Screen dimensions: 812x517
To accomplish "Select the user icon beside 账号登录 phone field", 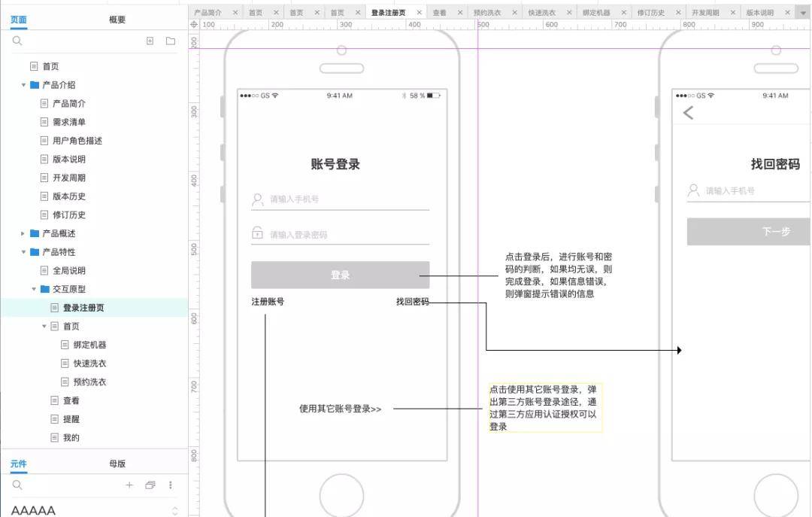I will click(257, 199).
